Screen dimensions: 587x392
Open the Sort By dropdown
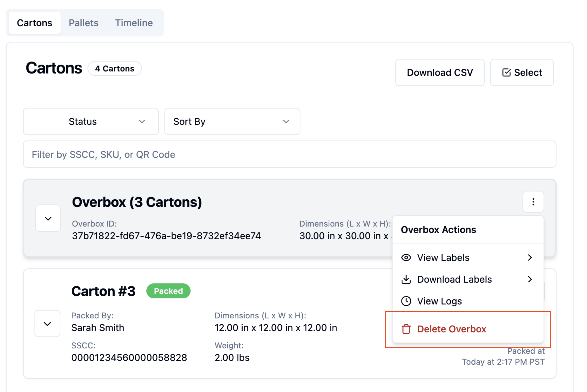click(x=232, y=122)
